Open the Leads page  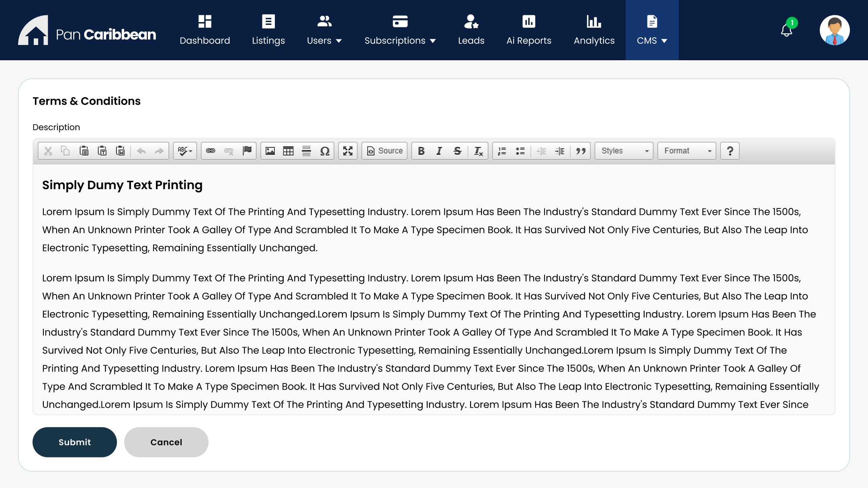tap(471, 30)
